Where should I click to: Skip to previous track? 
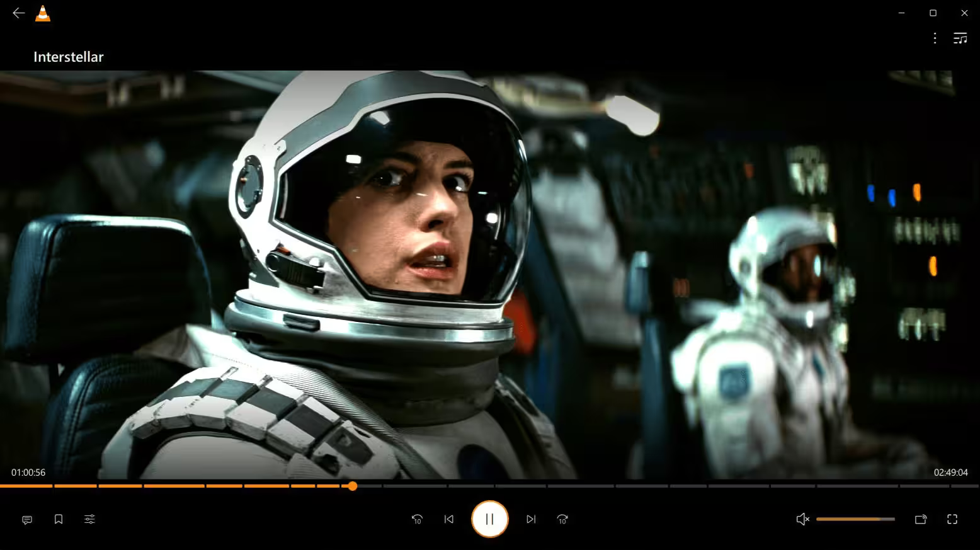[x=449, y=519]
